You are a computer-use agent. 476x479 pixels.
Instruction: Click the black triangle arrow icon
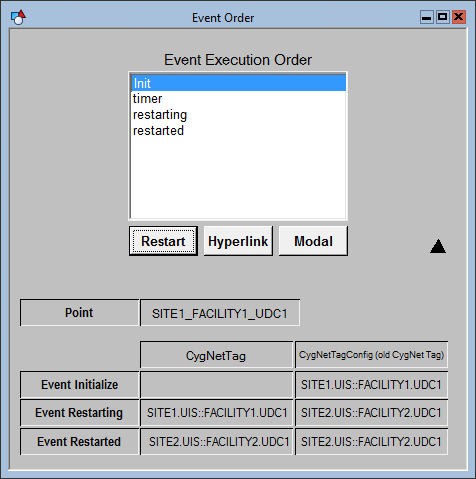[438, 246]
